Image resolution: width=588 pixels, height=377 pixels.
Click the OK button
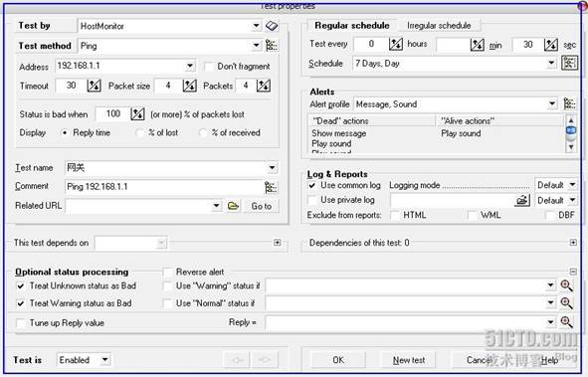[338, 360]
